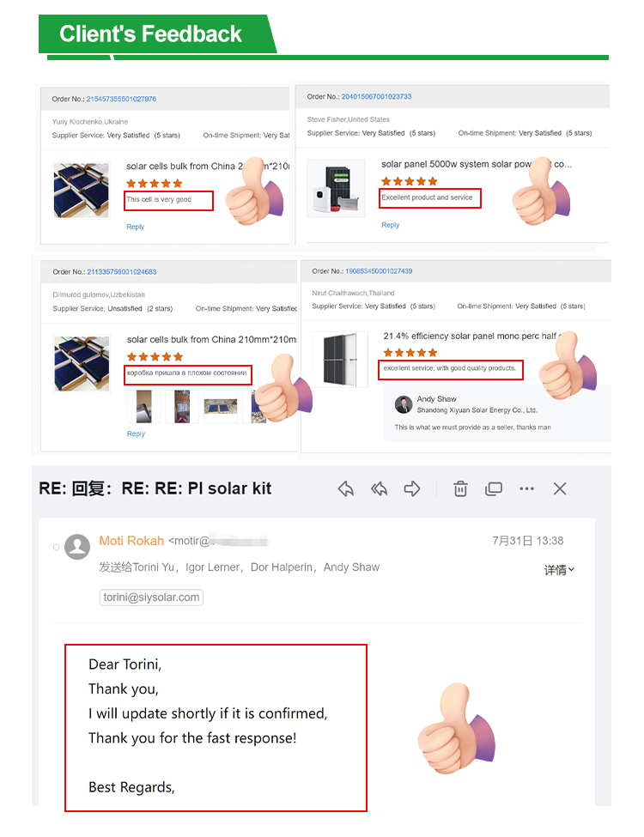Delete email using trash can icon
The height and width of the screenshot is (837, 644).
[460, 488]
